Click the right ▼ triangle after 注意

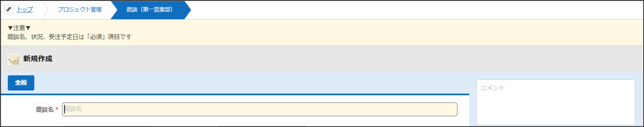coord(28,28)
